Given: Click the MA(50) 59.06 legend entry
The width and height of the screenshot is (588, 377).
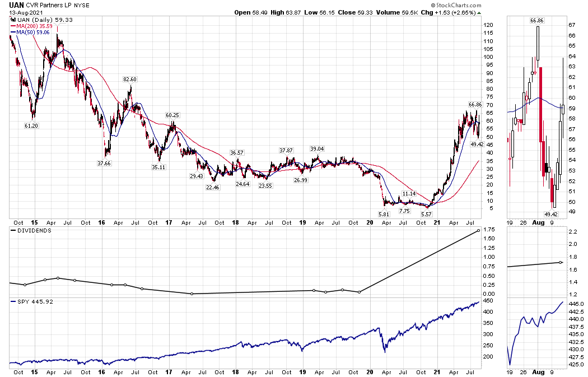Looking at the screenshot, I should tap(30, 32).
